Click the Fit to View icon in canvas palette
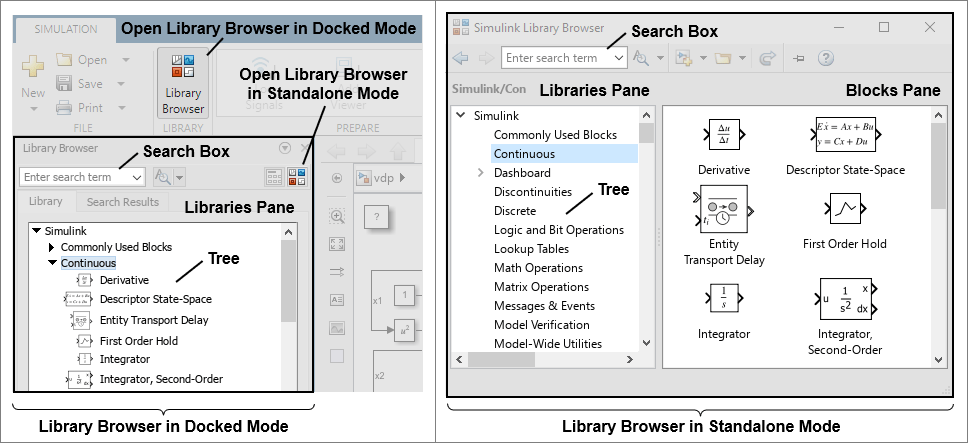Image resolution: width=968 pixels, height=443 pixels. coord(337,244)
